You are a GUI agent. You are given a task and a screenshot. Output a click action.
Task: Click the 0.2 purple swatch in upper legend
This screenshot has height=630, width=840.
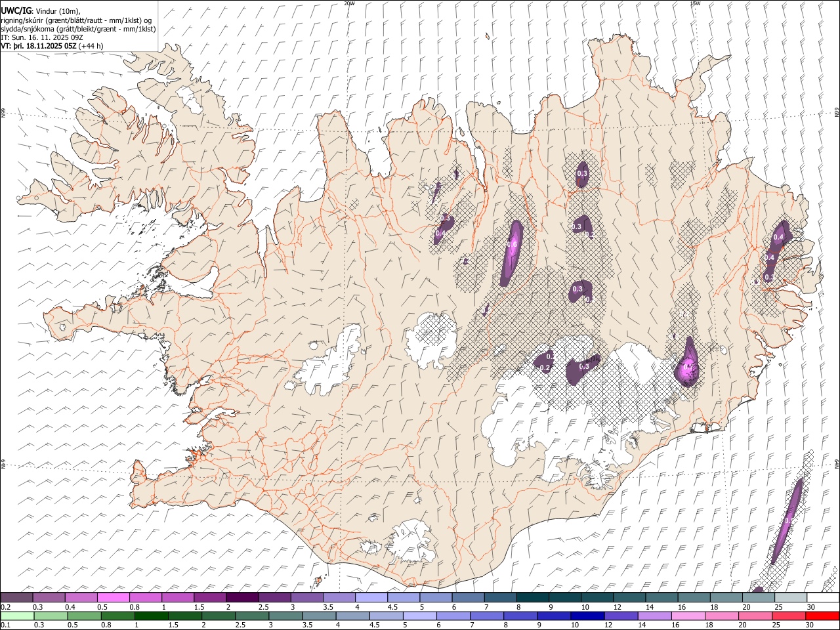tap(16, 598)
